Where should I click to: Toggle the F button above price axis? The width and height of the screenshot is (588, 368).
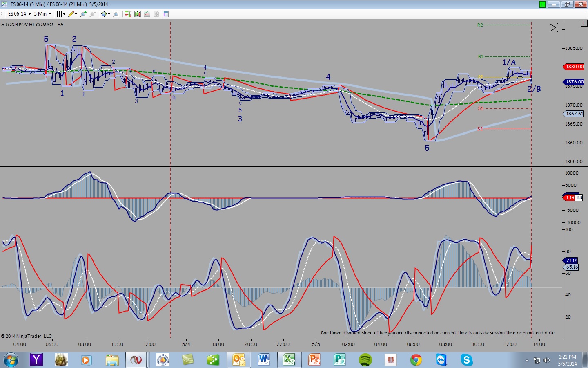tap(584, 23)
